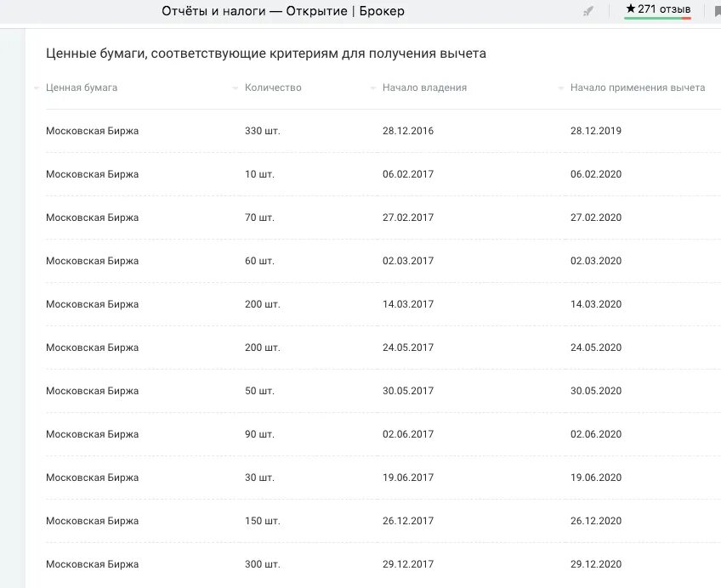Sort by Ценная бумага column arrow
Screen dimensions: 721x588
pos(37,88)
